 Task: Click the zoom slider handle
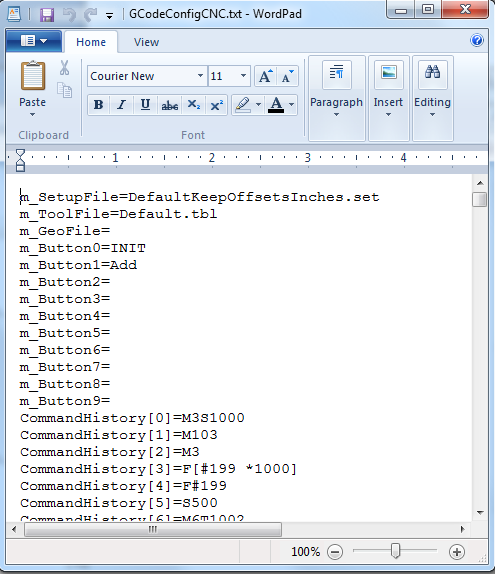tap(395, 551)
